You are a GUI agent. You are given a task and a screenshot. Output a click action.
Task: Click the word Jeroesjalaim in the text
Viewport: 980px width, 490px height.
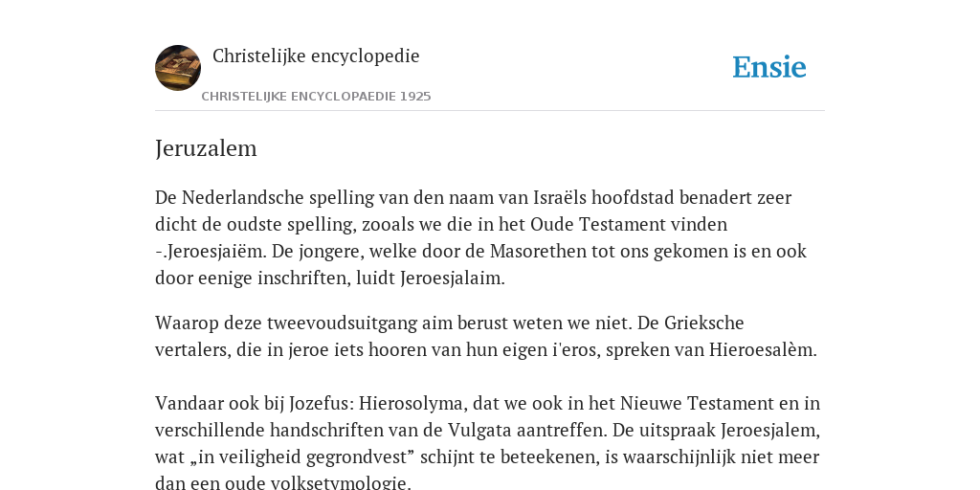pyautogui.click(x=450, y=278)
